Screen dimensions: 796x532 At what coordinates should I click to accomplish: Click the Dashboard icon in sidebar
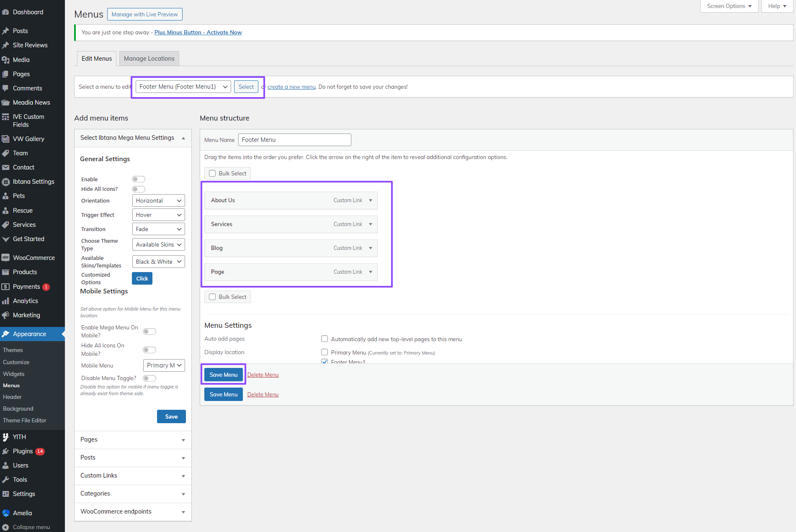(x=5, y=12)
